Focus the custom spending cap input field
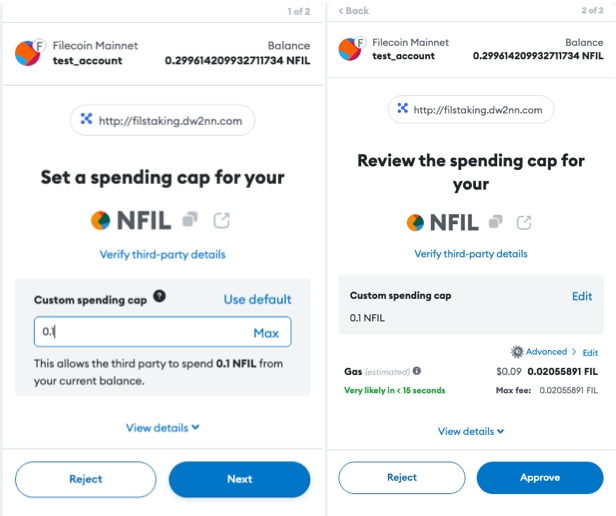The width and height of the screenshot is (616, 516). (140, 333)
